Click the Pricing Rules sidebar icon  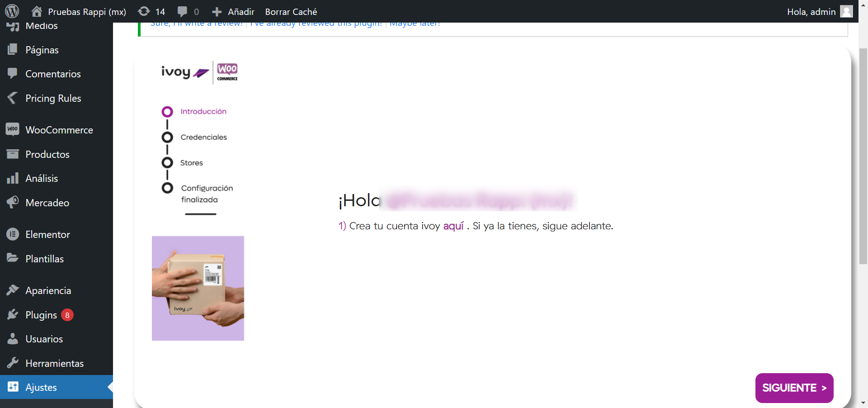(13, 98)
